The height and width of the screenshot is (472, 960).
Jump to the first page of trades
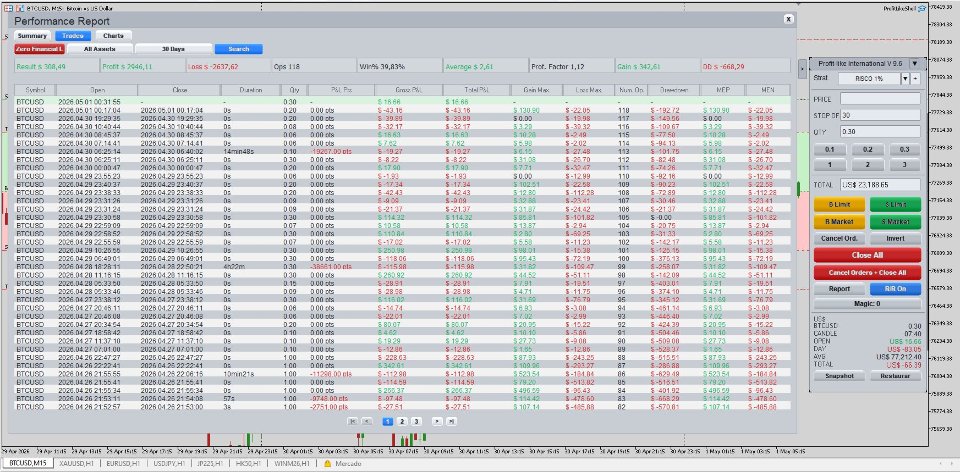tap(352, 421)
